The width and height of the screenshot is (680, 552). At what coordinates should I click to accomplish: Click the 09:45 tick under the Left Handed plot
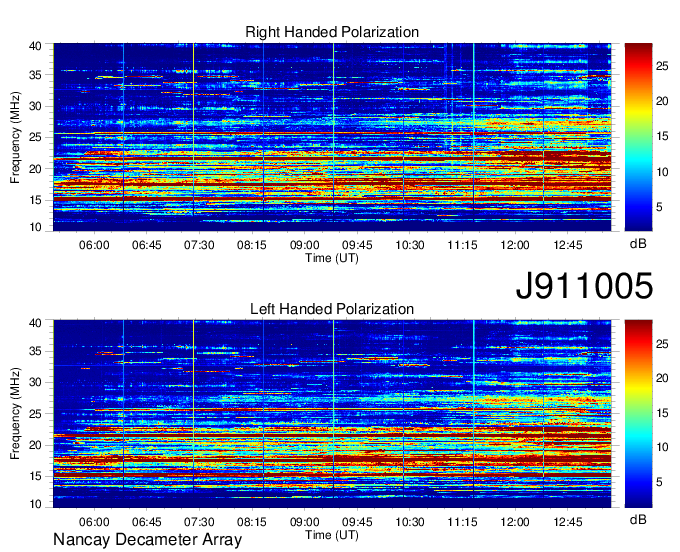tap(357, 522)
